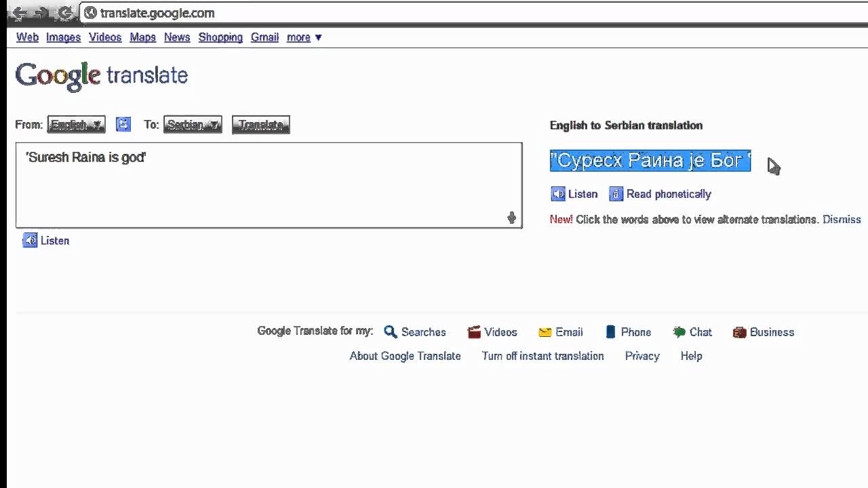Open the News link in top bar
Viewport: 868px width, 488px height.
177,37
